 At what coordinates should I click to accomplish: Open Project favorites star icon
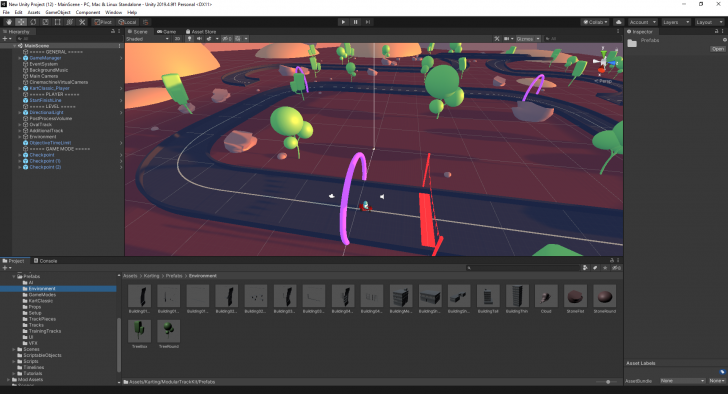[604, 268]
